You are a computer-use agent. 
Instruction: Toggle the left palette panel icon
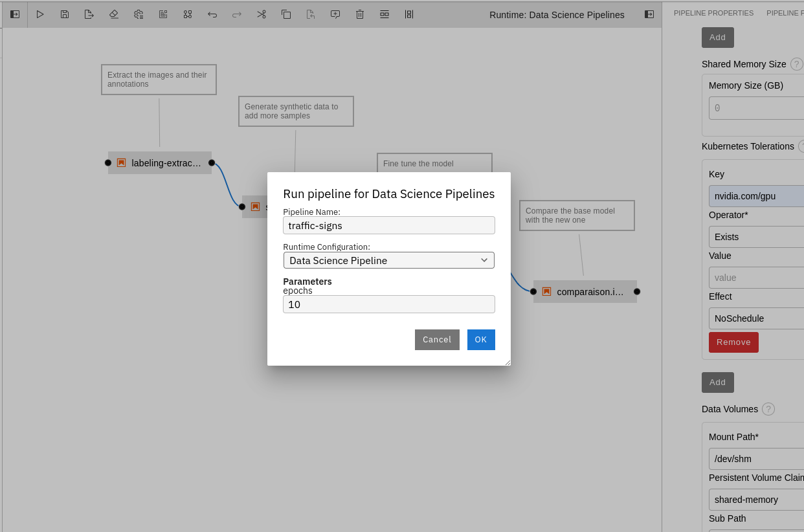point(15,14)
